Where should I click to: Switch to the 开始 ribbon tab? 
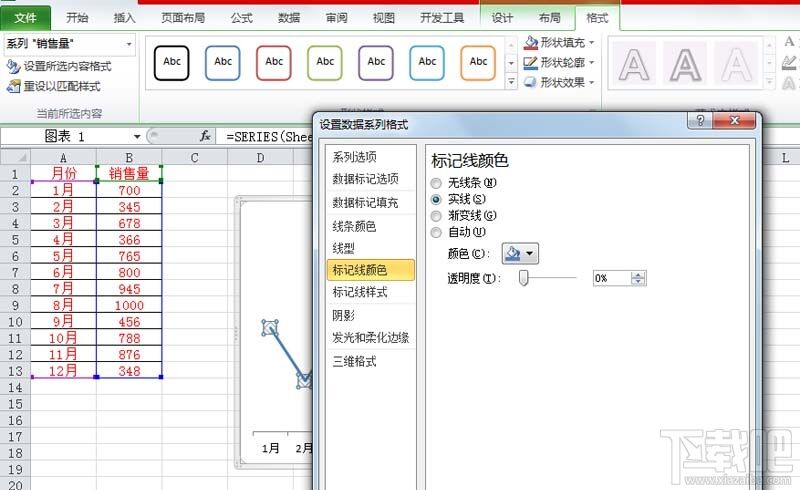[x=77, y=18]
